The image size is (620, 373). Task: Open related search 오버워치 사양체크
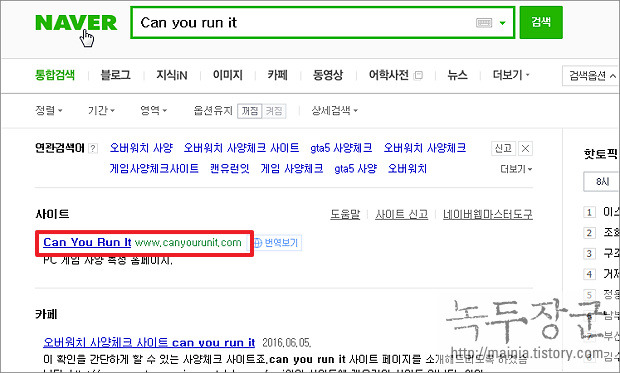coord(425,148)
